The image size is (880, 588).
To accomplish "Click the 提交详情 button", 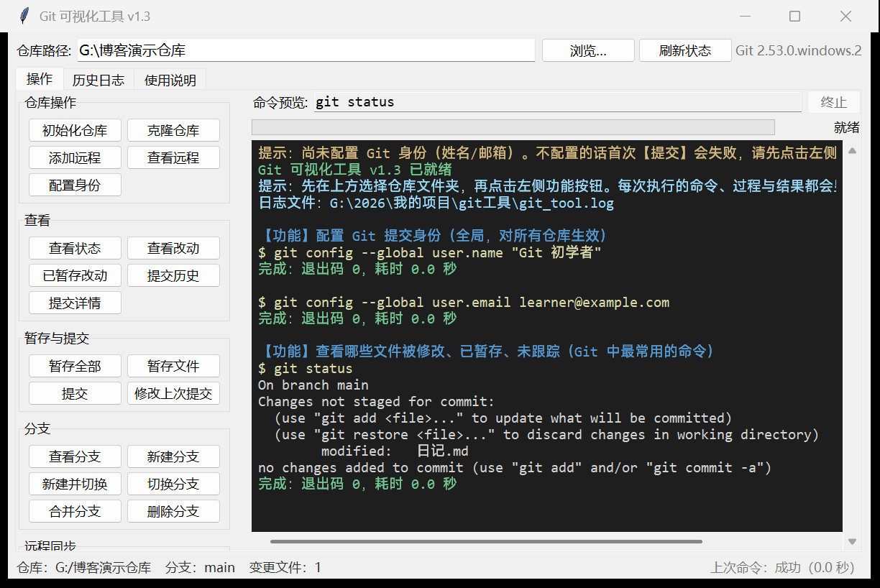I will 75,303.
